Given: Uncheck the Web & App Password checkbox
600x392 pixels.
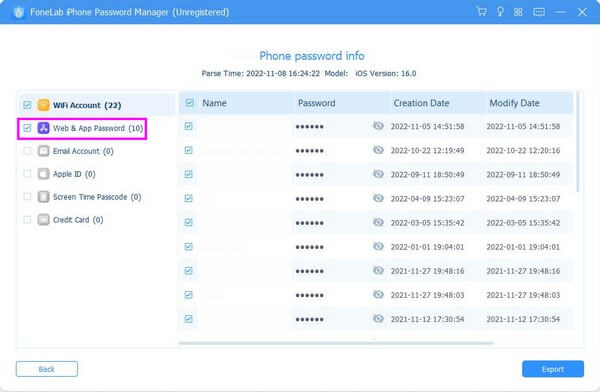Looking at the screenshot, I should click(27, 128).
